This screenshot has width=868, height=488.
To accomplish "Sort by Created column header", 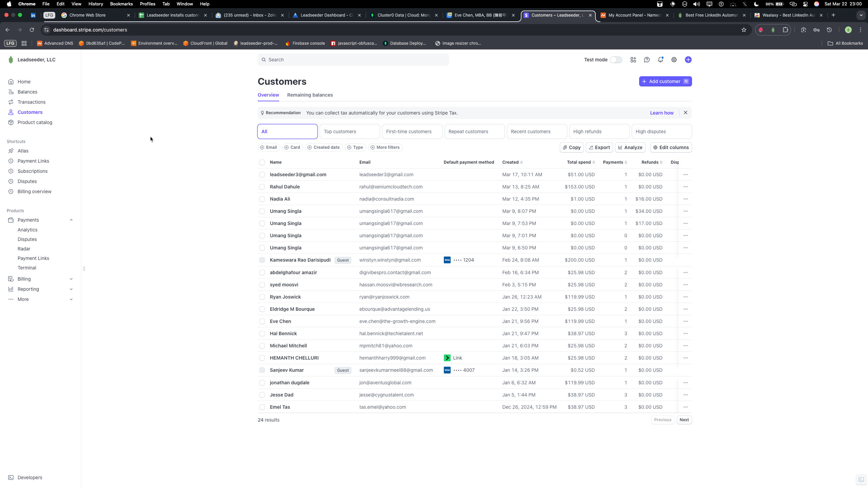I will click(x=512, y=162).
